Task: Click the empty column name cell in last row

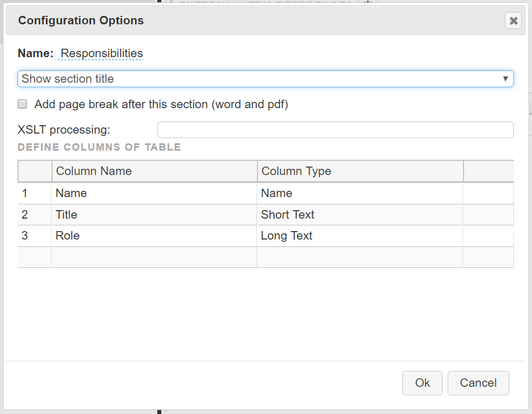Action: (154, 257)
